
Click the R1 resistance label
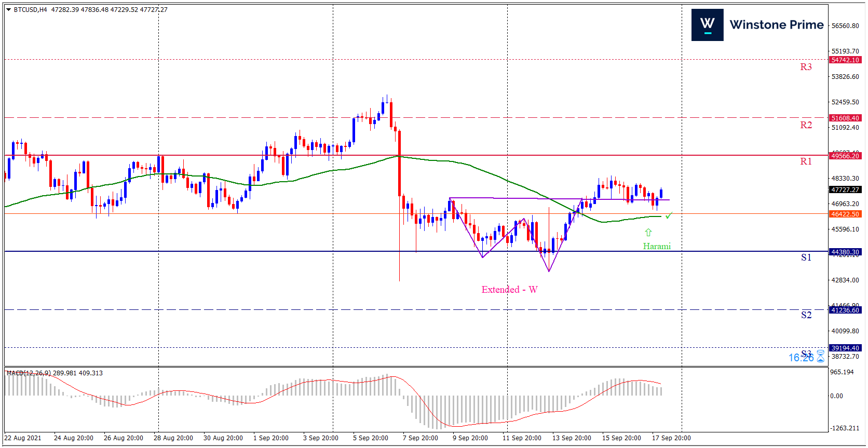(806, 161)
